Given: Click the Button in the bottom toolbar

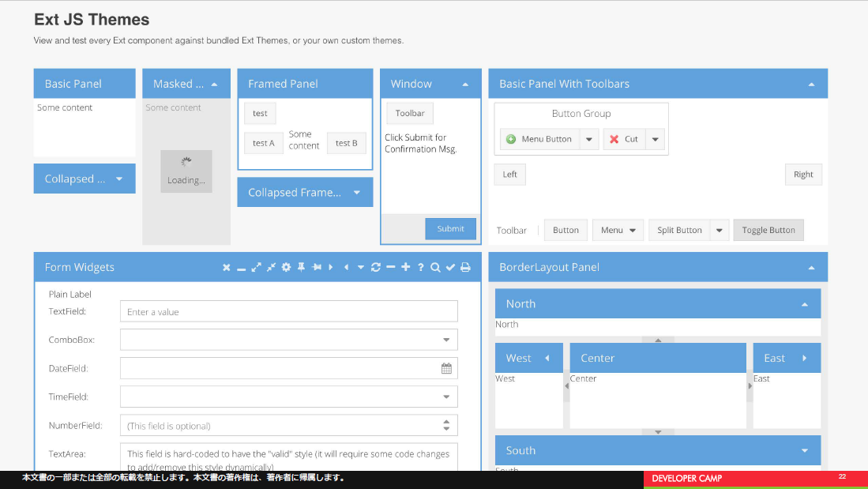Looking at the screenshot, I should point(566,230).
